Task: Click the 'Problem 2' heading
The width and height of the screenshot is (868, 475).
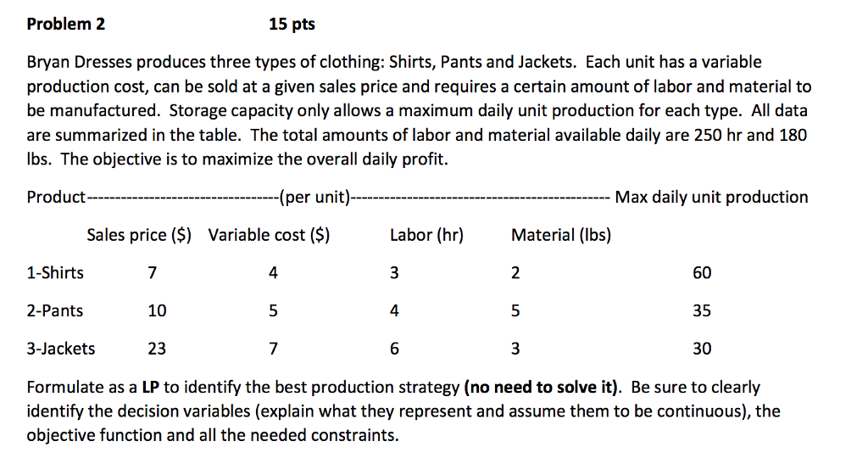Action: (66, 24)
